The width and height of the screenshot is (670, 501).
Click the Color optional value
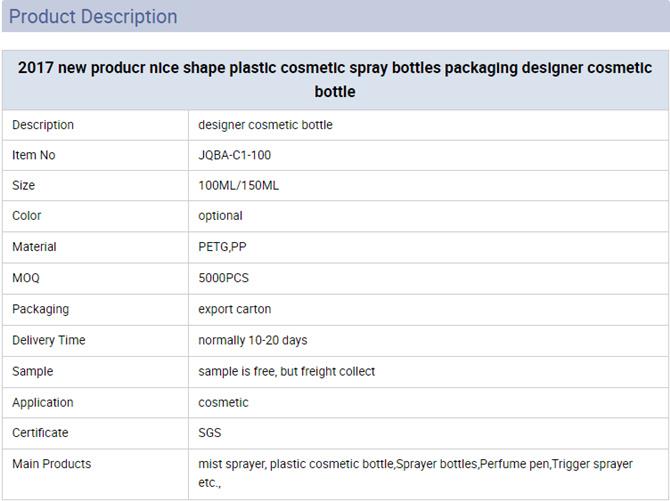click(x=220, y=216)
